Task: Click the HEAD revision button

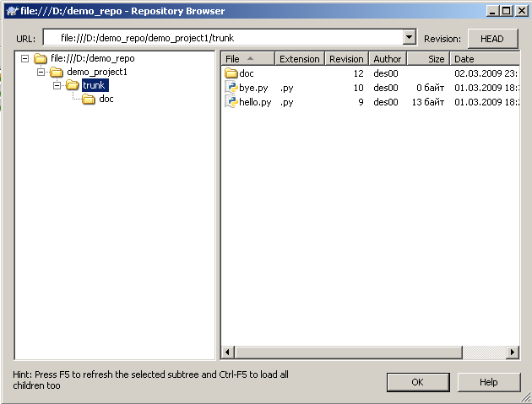Action: click(x=492, y=39)
